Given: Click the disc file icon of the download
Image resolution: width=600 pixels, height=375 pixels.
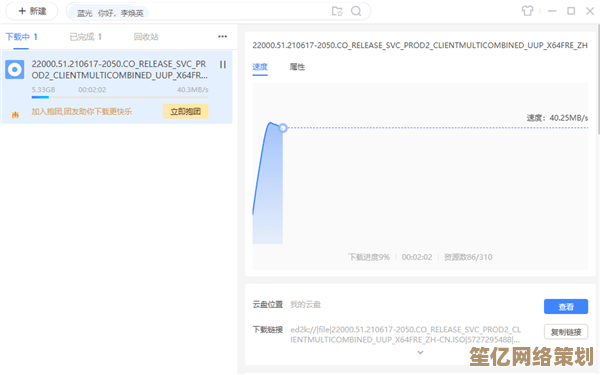Looking at the screenshot, I should pyautogui.click(x=15, y=69).
